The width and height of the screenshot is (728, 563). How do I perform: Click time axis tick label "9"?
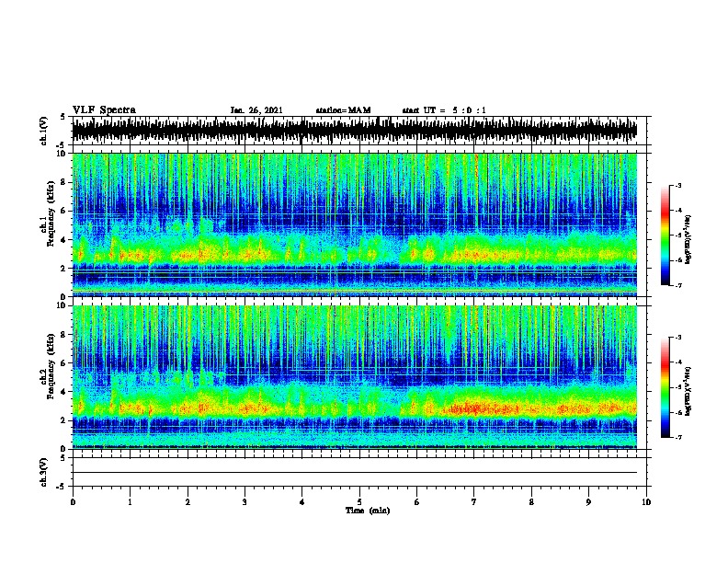click(588, 502)
